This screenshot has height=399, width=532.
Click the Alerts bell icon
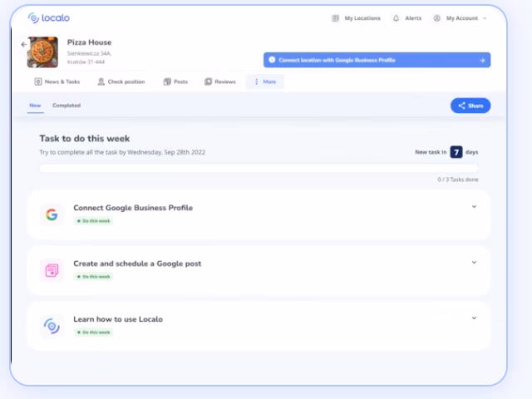tap(396, 18)
